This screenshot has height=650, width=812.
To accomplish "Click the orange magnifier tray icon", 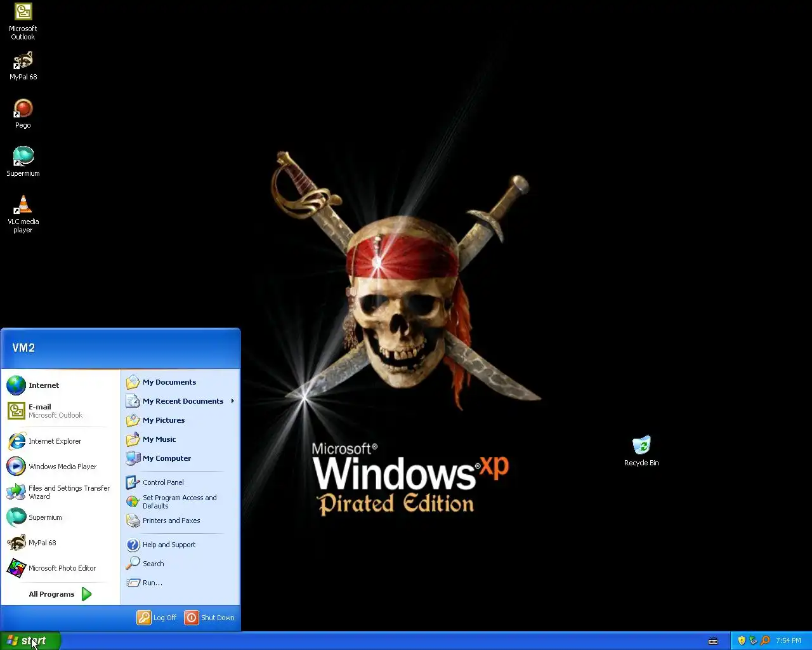I will (765, 640).
